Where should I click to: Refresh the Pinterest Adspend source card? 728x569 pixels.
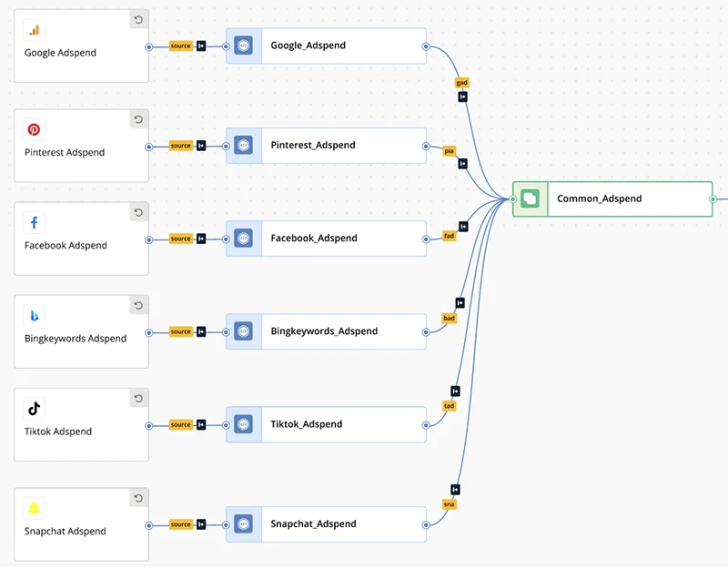(138, 119)
